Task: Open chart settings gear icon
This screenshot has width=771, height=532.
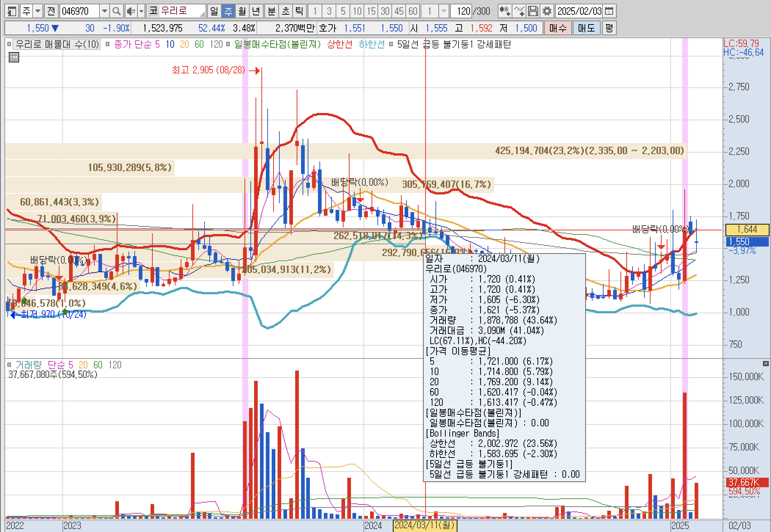Action: coord(547,11)
